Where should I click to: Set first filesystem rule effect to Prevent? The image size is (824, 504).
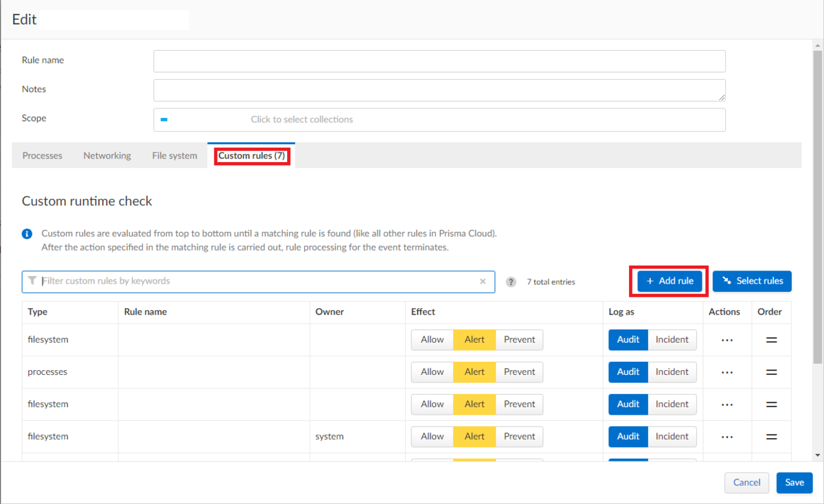519,340
